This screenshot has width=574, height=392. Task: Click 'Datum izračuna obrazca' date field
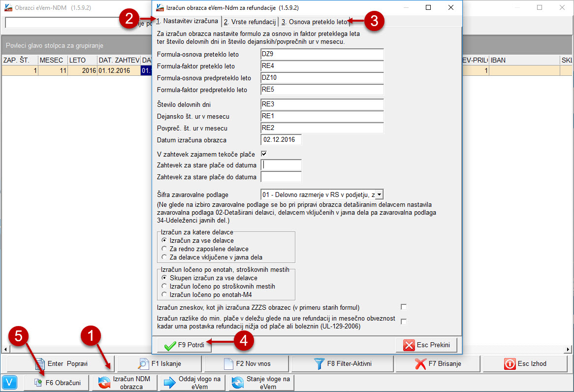281,140
